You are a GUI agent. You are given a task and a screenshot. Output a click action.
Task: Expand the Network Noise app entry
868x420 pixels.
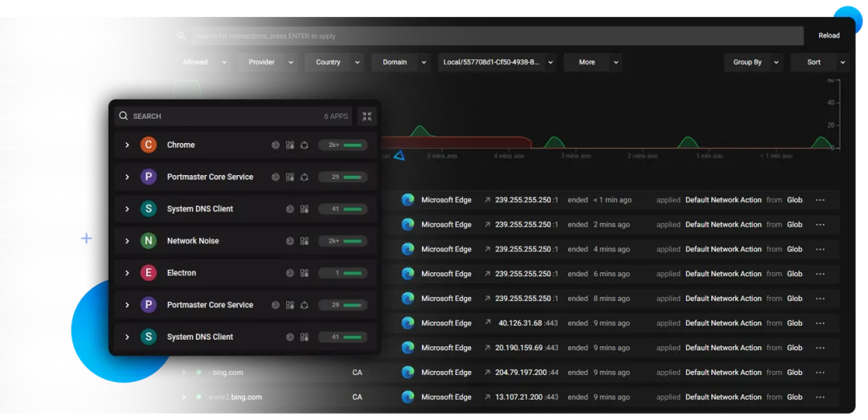pos(127,241)
